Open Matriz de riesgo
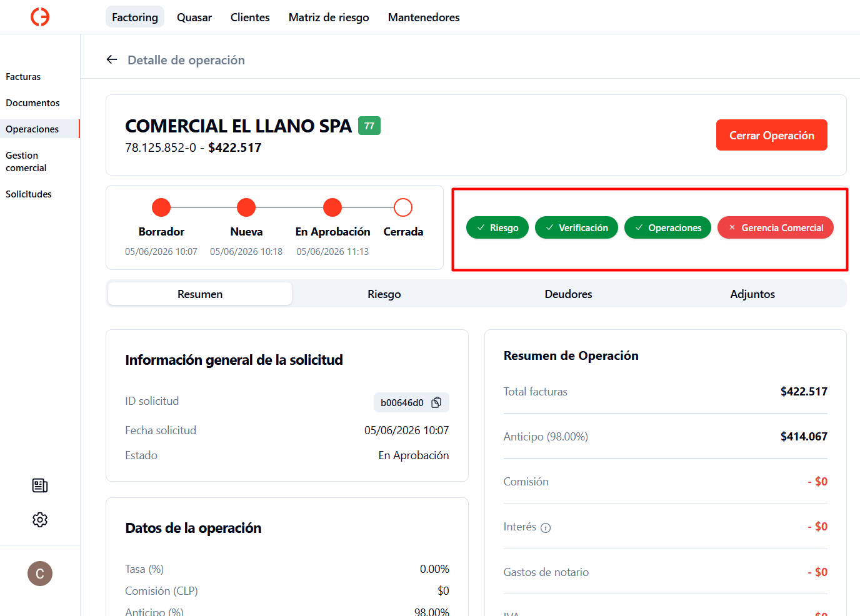The image size is (860, 616). pyautogui.click(x=329, y=17)
